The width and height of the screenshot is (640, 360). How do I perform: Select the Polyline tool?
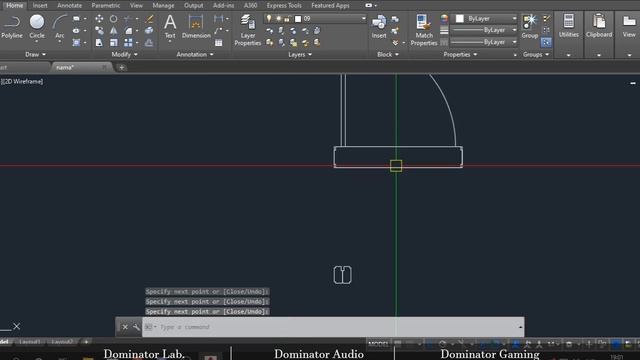(x=12, y=27)
